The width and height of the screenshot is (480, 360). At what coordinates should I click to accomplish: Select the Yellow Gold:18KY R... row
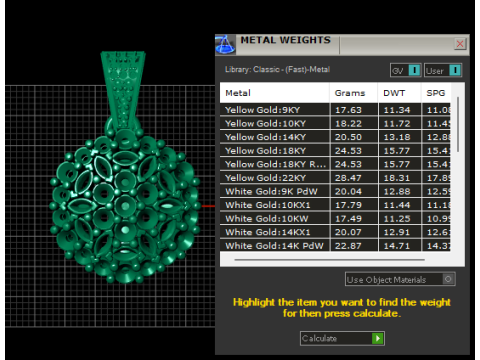tap(335, 164)
